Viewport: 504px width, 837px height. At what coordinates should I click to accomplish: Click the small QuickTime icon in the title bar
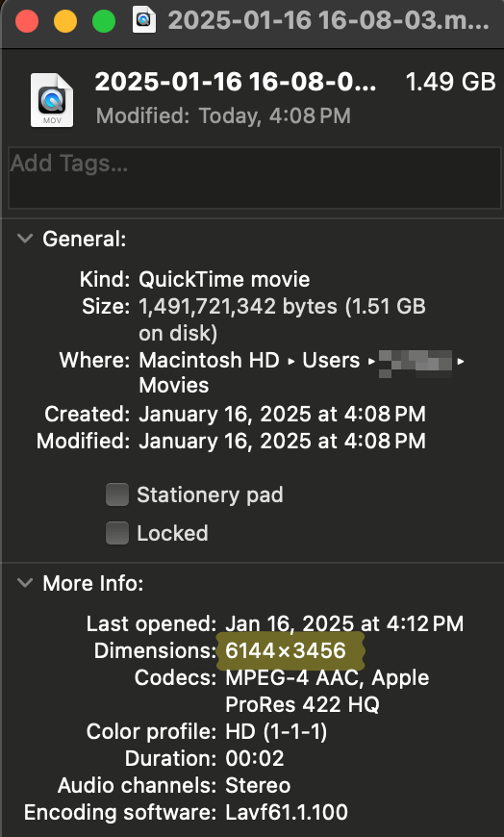144,20
